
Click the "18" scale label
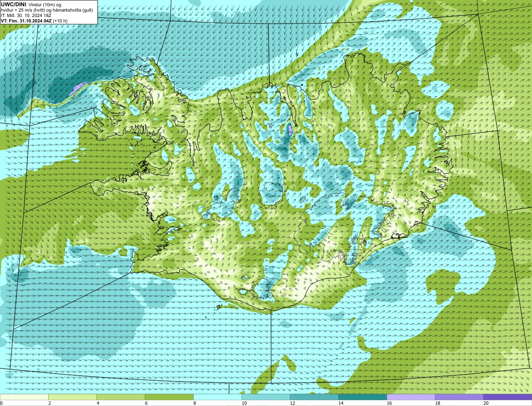coord(438,403)
